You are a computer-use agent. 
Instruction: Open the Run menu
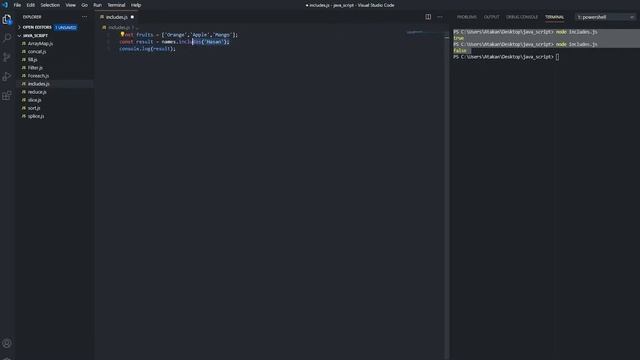[x=98, y=5]
